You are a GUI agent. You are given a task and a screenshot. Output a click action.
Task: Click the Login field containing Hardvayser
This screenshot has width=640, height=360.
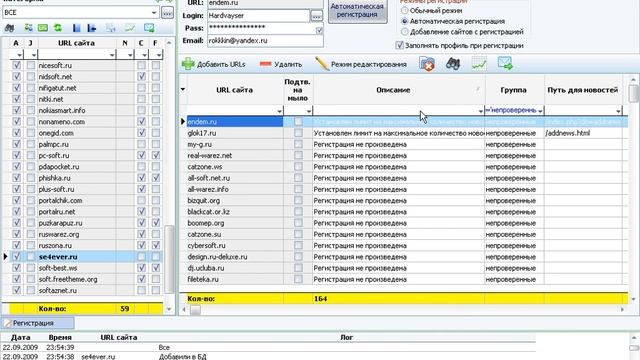pyautogui.click(x=258, y=16)
